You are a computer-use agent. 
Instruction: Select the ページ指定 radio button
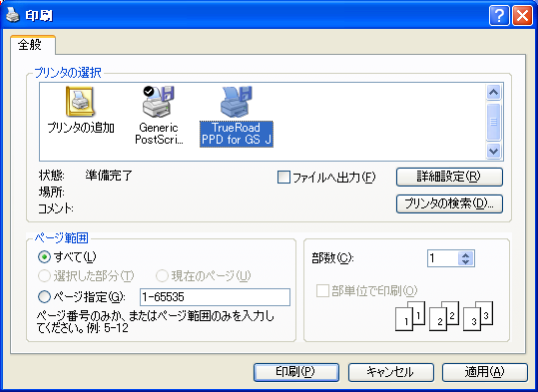pos(44,296)
